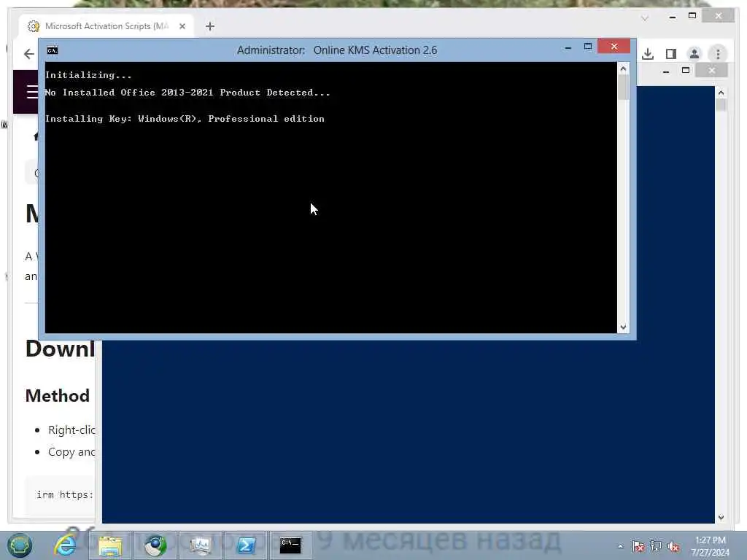Screen dimensions: 747x560
Task: Maximize the Online KMS Activation window
Action: 588,46
